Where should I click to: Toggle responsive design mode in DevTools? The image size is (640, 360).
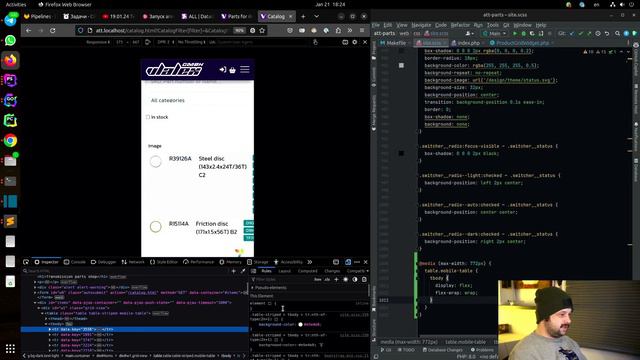tap(348, 262)
